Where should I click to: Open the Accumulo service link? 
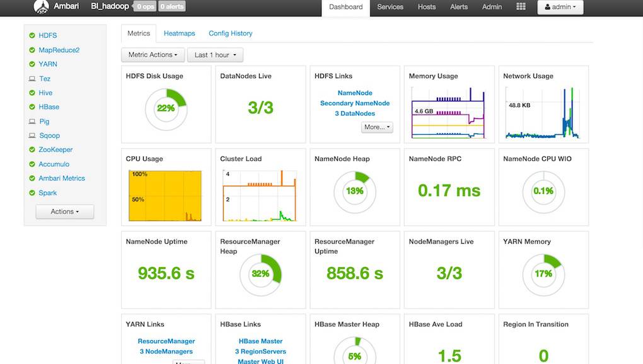pyautogui.click(x=54, y=164)
